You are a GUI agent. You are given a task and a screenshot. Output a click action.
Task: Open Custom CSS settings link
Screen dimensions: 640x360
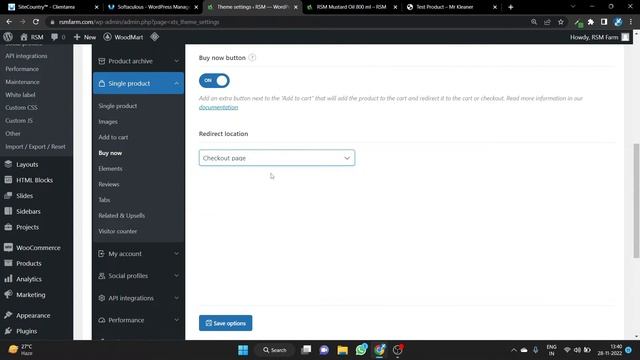(x=21, y=107)
